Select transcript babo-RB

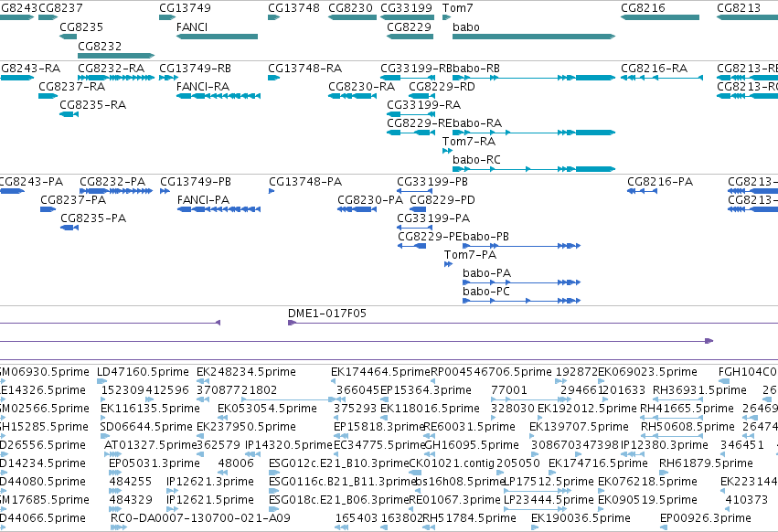(x=476, y=68)
